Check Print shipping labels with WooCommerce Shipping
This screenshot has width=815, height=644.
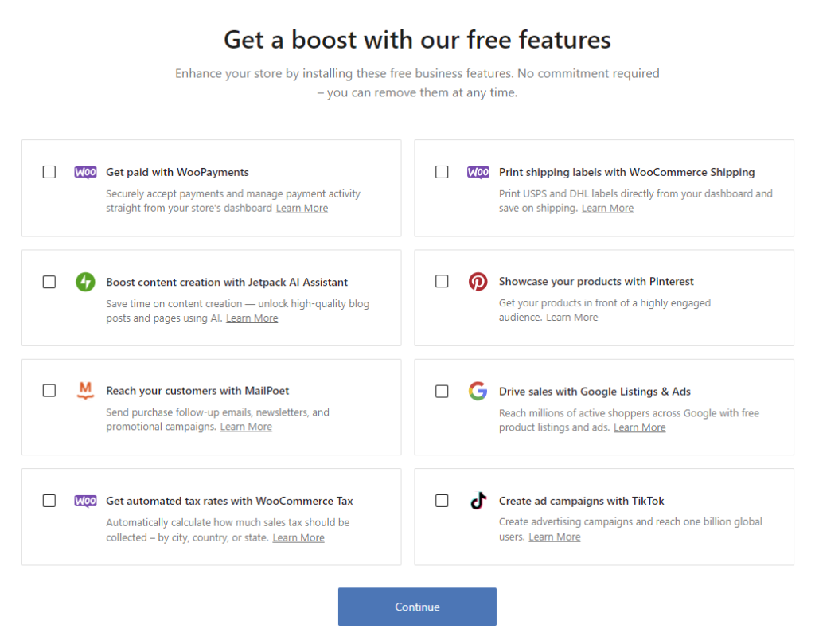coord(442,172)
